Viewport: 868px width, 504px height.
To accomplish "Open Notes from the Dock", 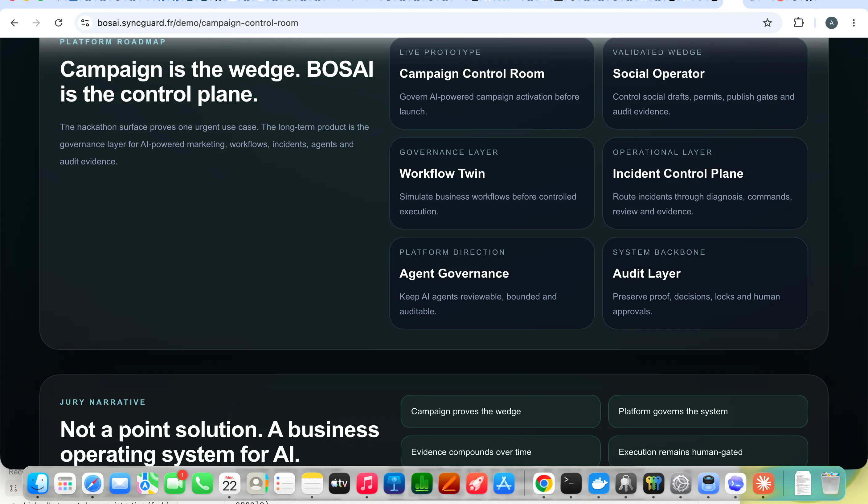I will (x=312, y=484).
